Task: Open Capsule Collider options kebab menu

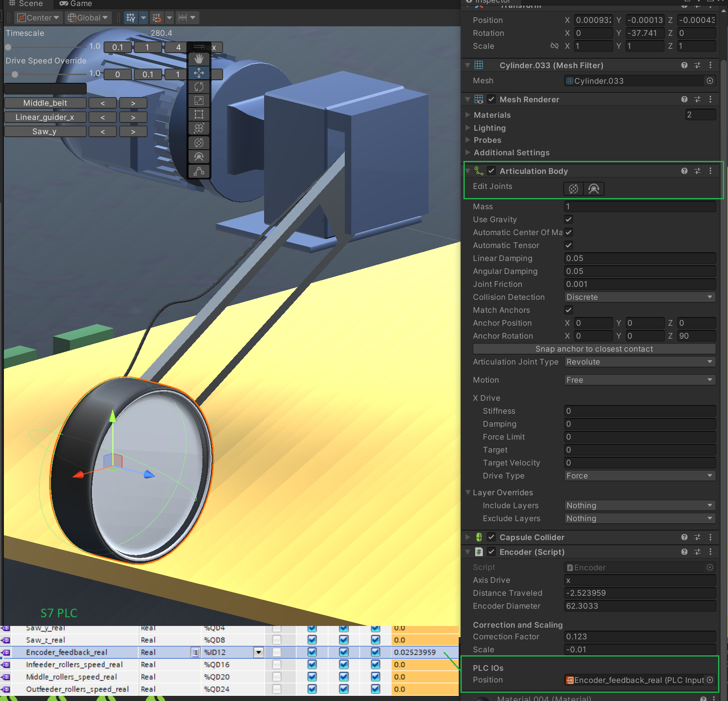Action: coord(710,537)
